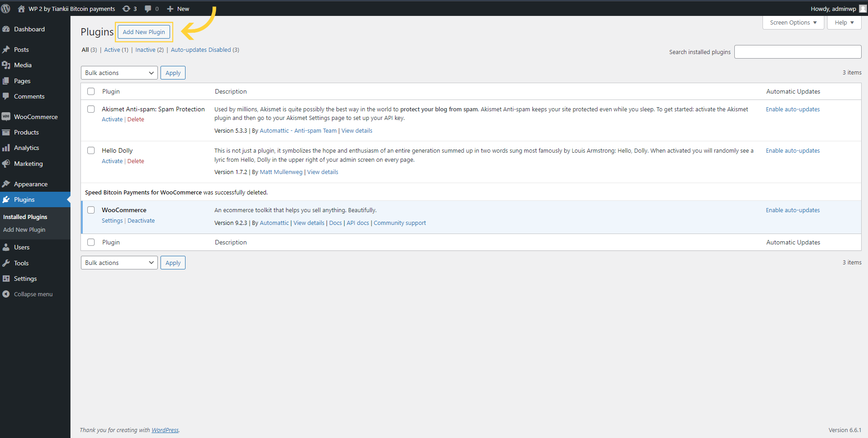
Task: Click the Users person icon in sidebar
Action: click(x=6, y=247)
